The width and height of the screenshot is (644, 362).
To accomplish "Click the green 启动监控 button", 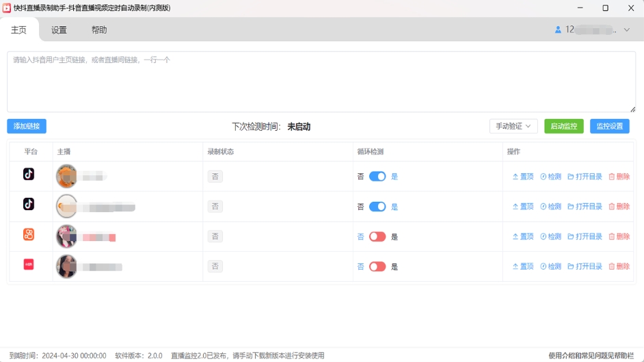I will pos(564,126).
